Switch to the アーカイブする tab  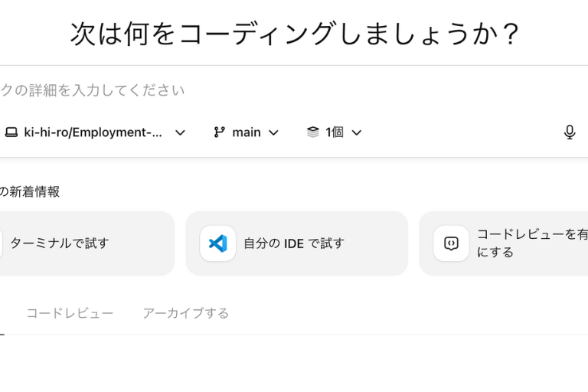pos(185,313)
